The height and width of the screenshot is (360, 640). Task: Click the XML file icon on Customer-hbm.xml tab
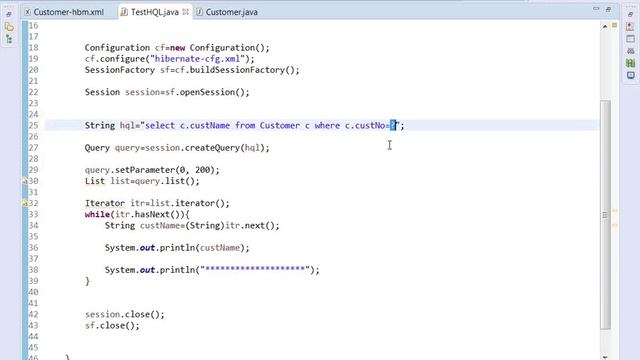(x=27, y=12)
